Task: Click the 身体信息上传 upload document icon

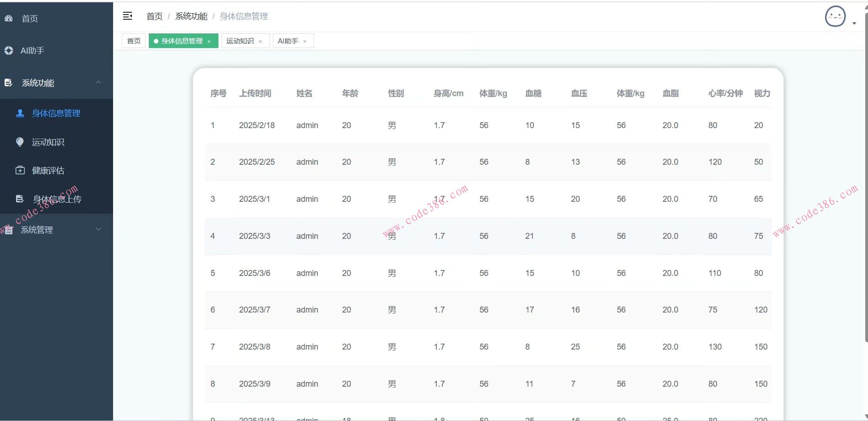Action: click(x=20, y=199)
